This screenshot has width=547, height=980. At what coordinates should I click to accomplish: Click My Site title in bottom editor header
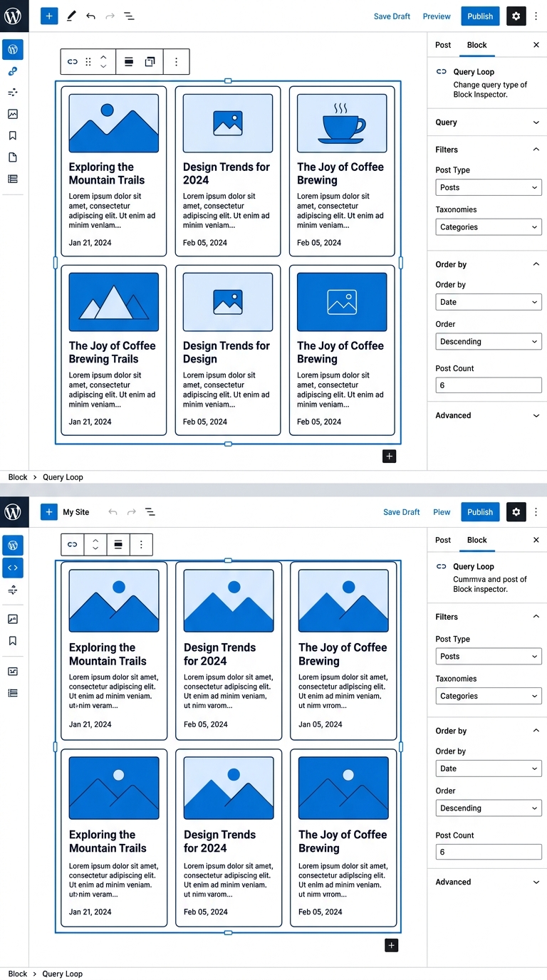pos(76,512)
